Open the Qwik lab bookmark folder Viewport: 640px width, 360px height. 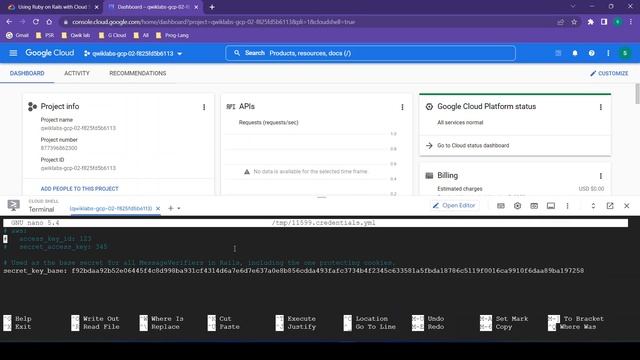click(76, 36)
